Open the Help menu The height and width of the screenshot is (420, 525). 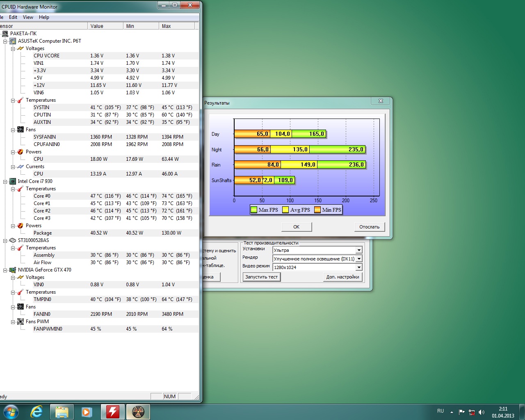pyautogui.click(x=44, y=17)
